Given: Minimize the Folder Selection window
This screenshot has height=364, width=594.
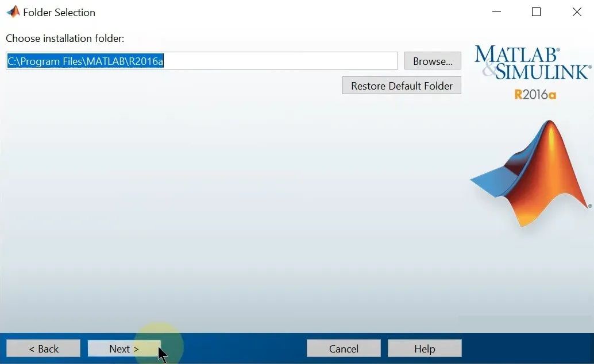Looking at the screenshot, I should point(497,12).
